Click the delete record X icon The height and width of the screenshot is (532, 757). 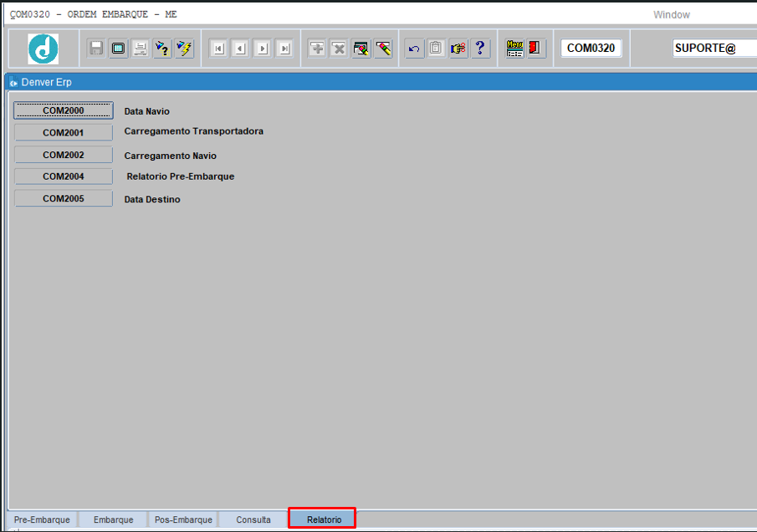coord(339,49)
